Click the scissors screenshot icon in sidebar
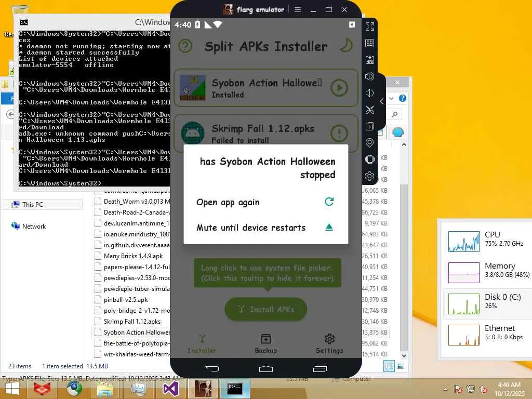Image resolution: width=532 pixels, height=399 pixels. [369, 110]
